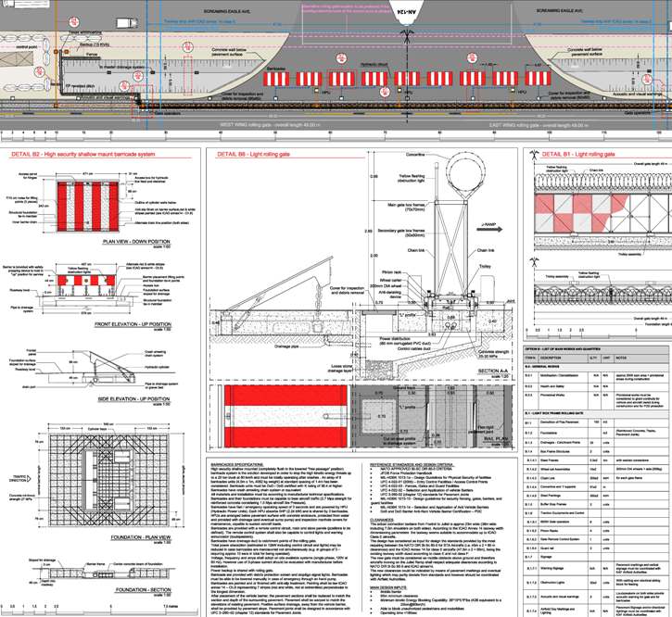672x617 pixels.
Task: Click the 'DESCRIPTION' column header in the table
Action: click(x=551, y=358)
